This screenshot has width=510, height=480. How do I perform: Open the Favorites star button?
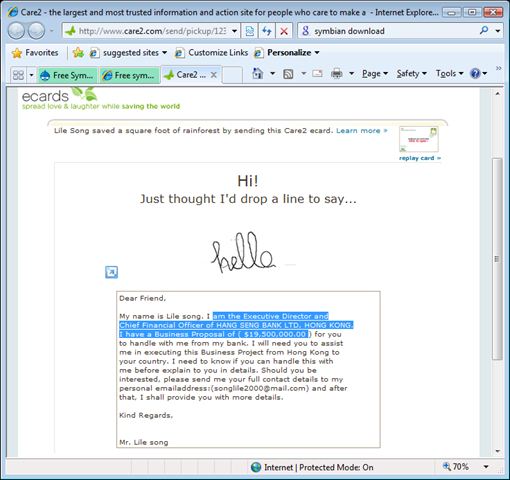[x=35, y=53]
